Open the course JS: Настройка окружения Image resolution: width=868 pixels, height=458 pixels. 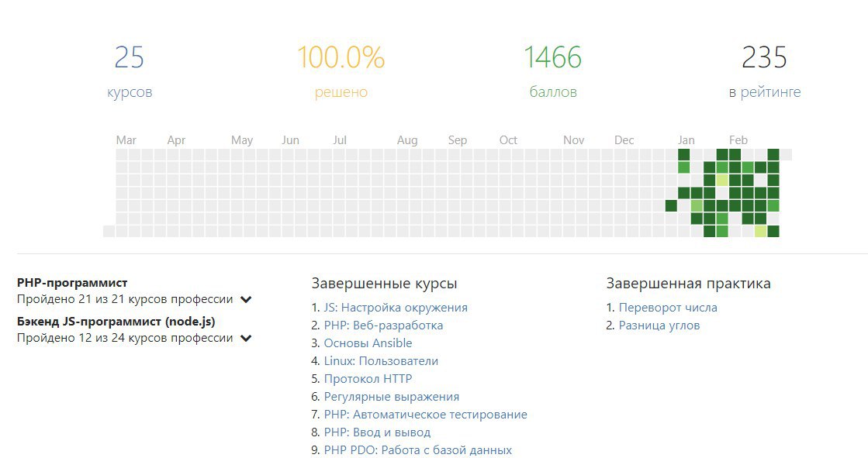396,308
